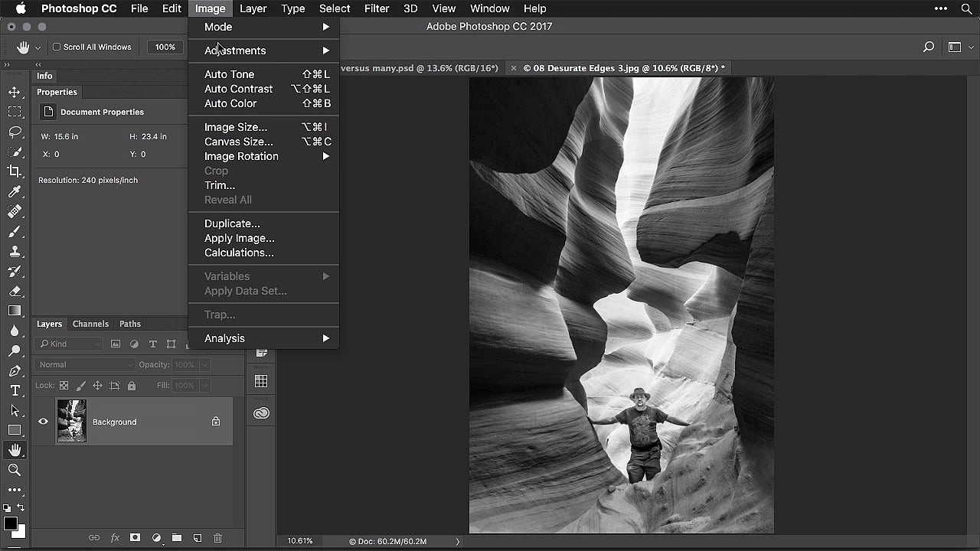Open the Hand tool preset dropdown arrow
Screen dimensions: 980x551
click(38, 47)
